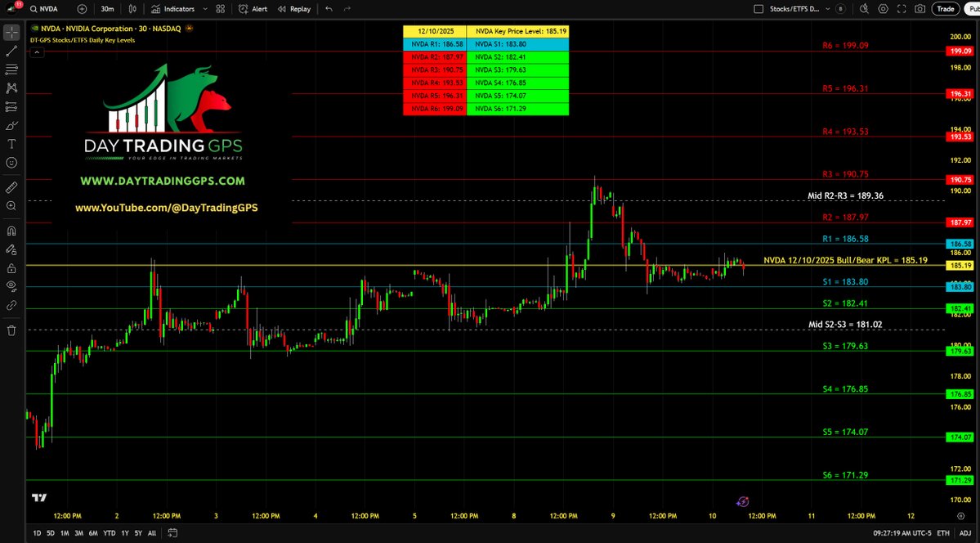This screenshot has height=543, width=980.
Task: Open the TradingView logo on the chart
Action: pyautogui.click(x=39, y=498)
